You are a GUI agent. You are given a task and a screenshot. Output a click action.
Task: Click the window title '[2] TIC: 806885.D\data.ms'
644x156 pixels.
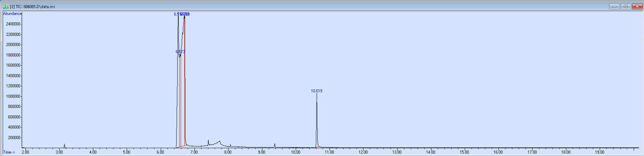[32, 7]
